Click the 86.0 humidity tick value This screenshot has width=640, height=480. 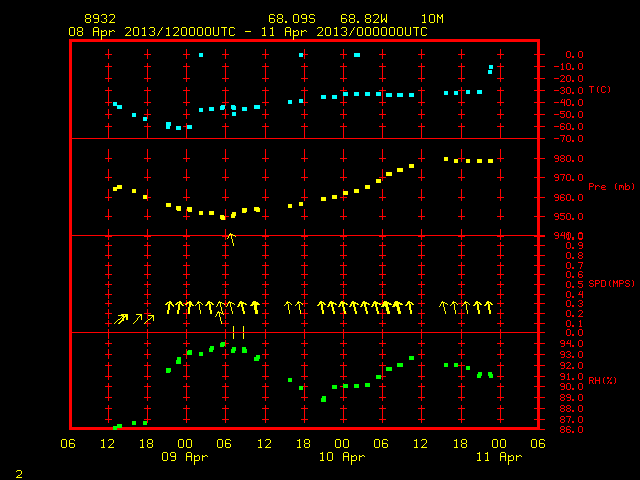pyautogui.click(x=571, y=429)
